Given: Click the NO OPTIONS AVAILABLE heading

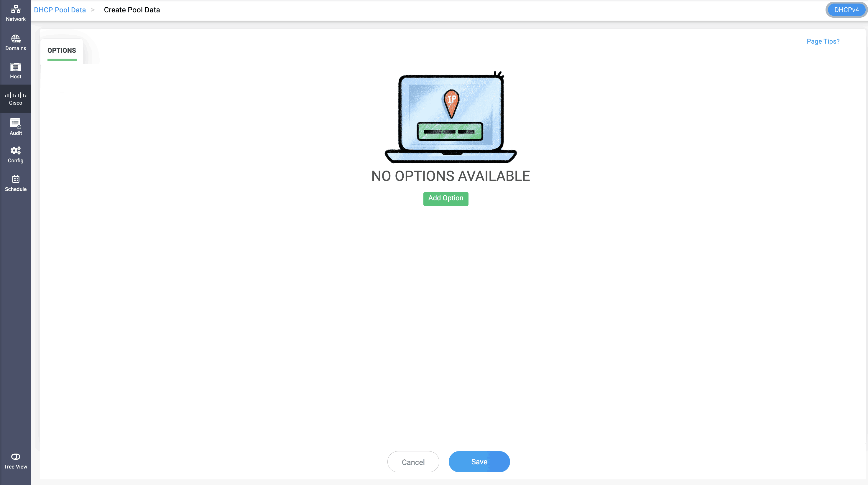Looking at the screenshot, I should tap(451, 176).
